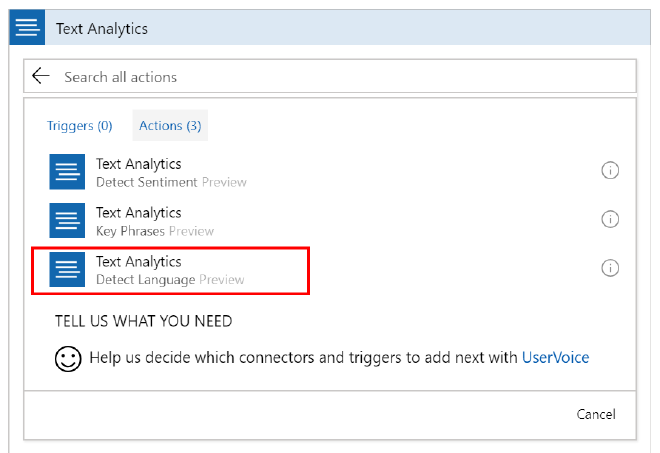Click the Text Analytics header title
Image resolution: width=660 pixels, height=453 pixels.
tap(101, 28)
